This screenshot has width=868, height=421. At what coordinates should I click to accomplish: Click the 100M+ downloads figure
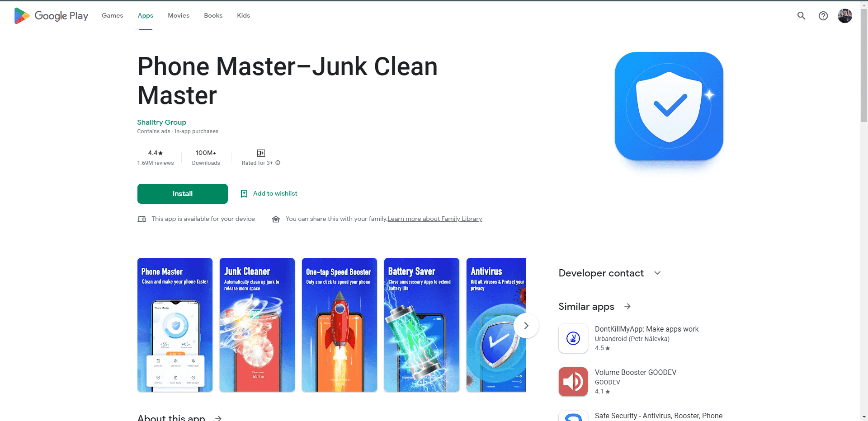coord(206,153)
